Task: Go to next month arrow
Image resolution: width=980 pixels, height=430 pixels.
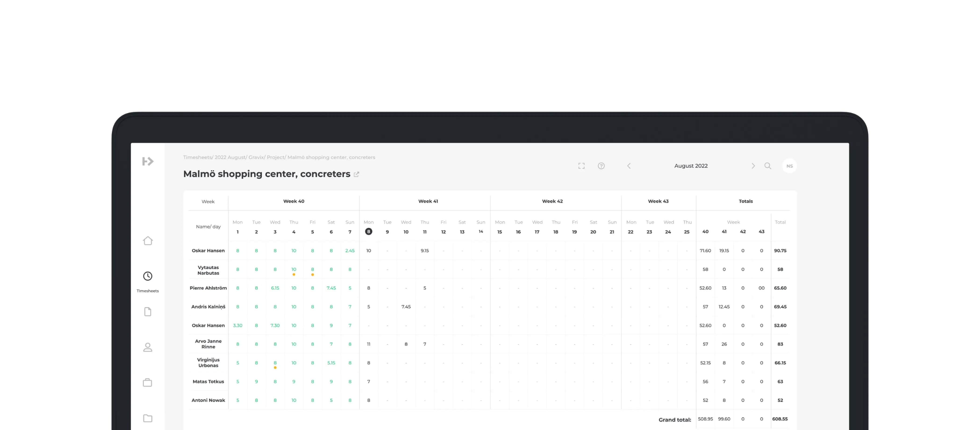Action: tap(753, 166)
